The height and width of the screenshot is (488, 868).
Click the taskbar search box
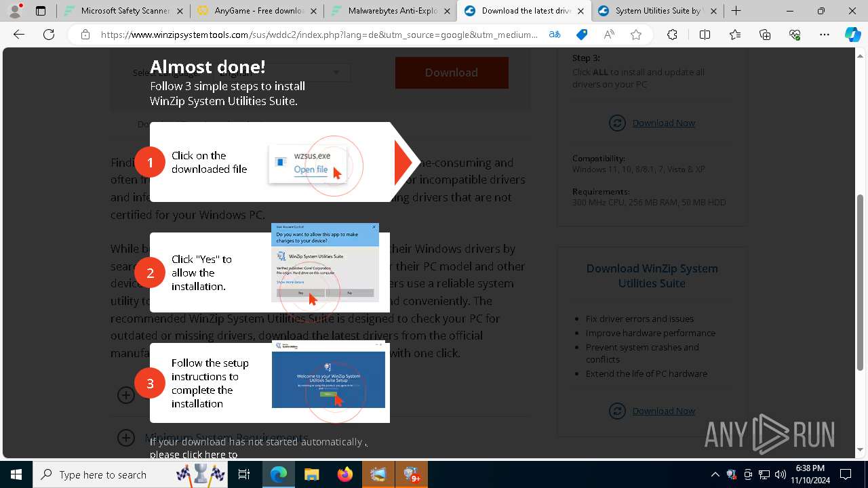click(x=131, y=474)
